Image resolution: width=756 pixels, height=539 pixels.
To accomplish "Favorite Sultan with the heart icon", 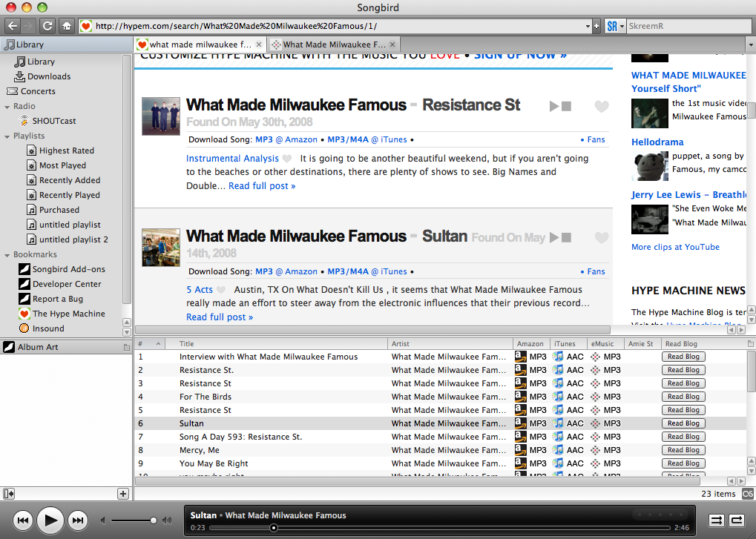I will 601,237.
